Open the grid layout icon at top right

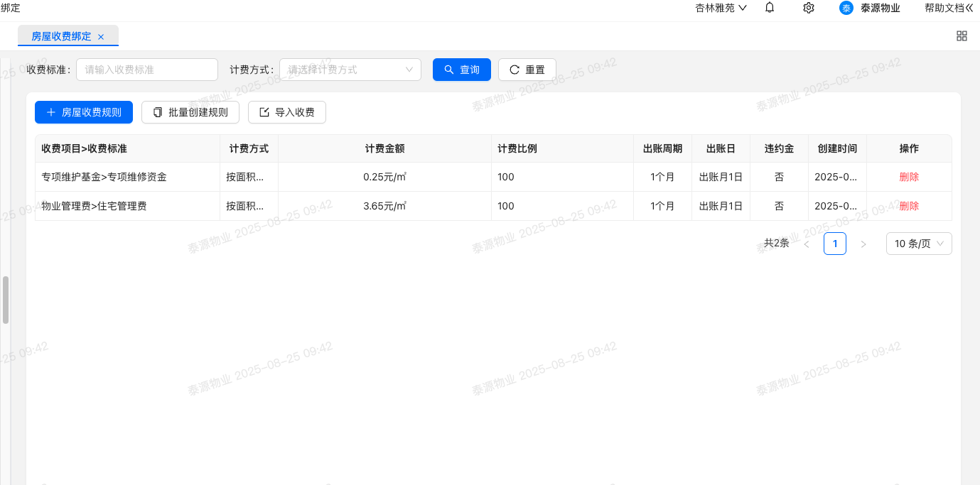(x=962, y=36)
